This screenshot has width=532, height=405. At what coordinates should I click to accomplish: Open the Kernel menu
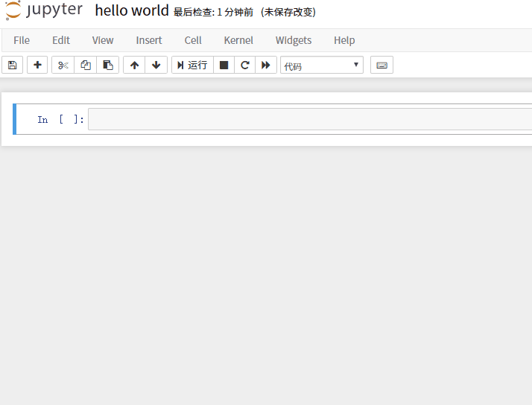tap(238, 40)
